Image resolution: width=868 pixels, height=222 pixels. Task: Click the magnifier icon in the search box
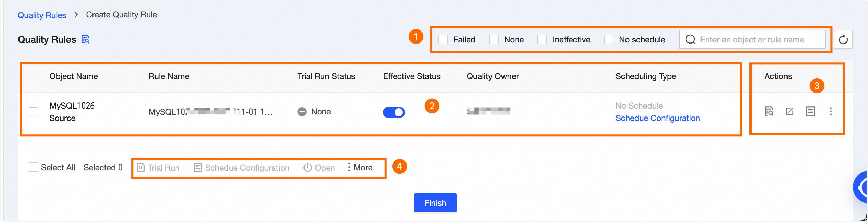click(x=690, y=40)
